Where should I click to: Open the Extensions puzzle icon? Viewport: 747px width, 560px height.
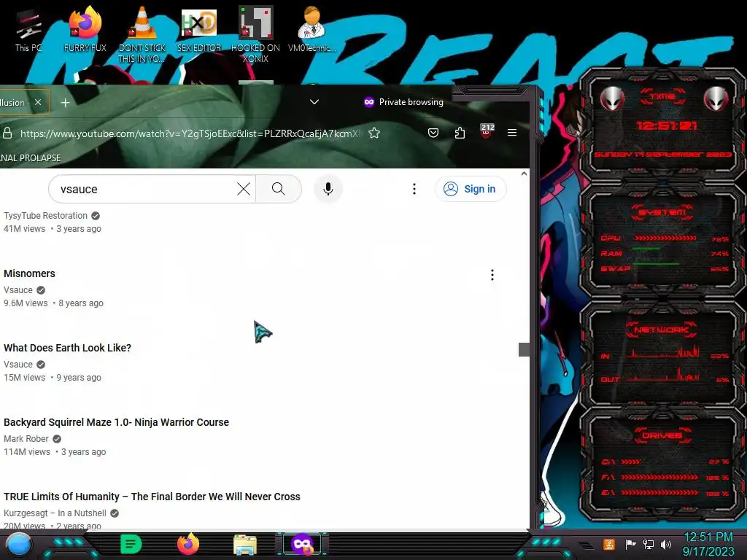(460, 133)
